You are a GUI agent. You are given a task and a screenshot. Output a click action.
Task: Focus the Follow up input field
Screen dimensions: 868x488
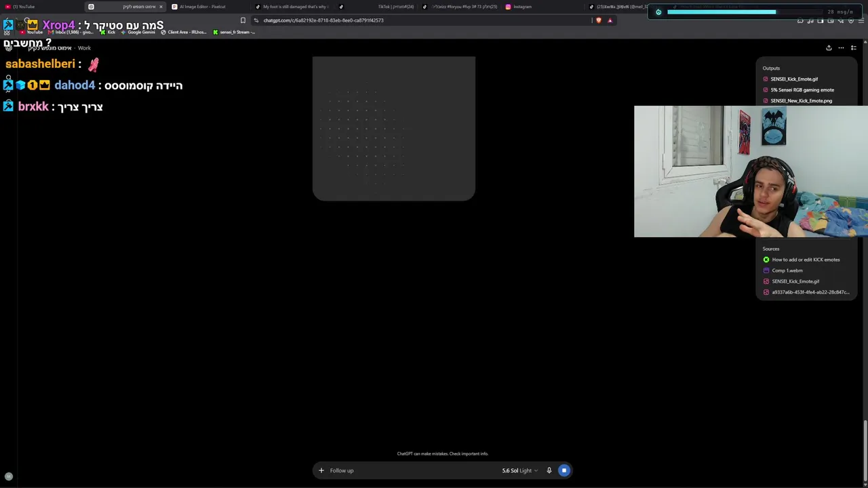click(410, 470)
